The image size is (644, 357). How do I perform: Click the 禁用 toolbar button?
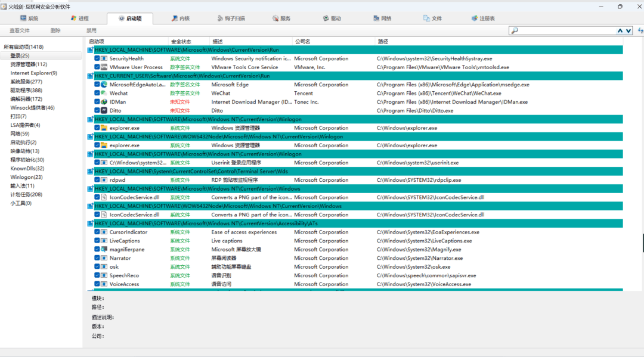pyautogui.click(x=91, y=31)
